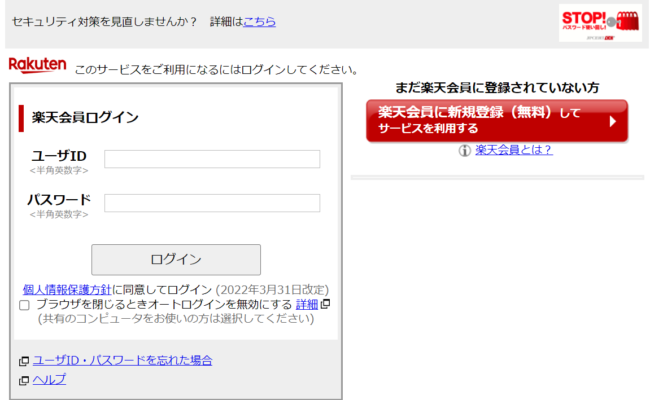Open the こちら security details link
Image resolution: width=650 pixels, height=400 pixels.
tap(260, 22)
